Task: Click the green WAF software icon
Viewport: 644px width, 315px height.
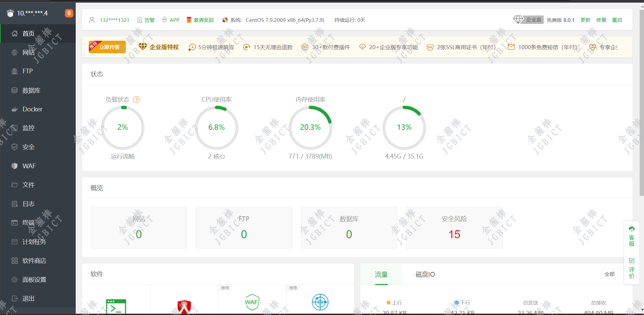Action: click(252, 302)
